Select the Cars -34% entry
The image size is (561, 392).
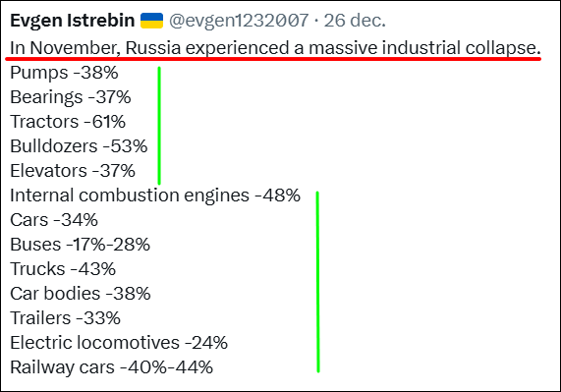[x=54, y=220]
